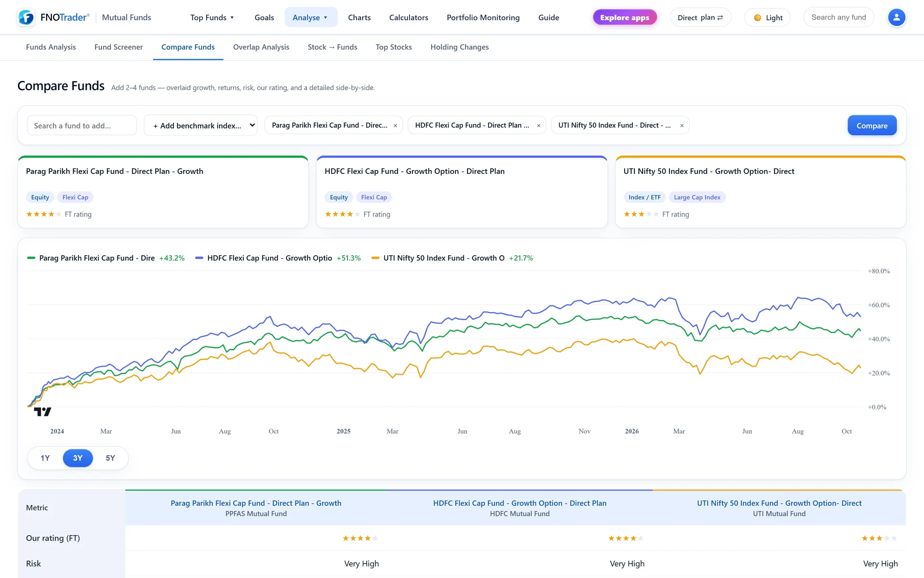The height and width of the screenshot is (578, 924).
Task: Switch to the Holding Changes tab
Action: pyautogui.click(x=460, y=47)
